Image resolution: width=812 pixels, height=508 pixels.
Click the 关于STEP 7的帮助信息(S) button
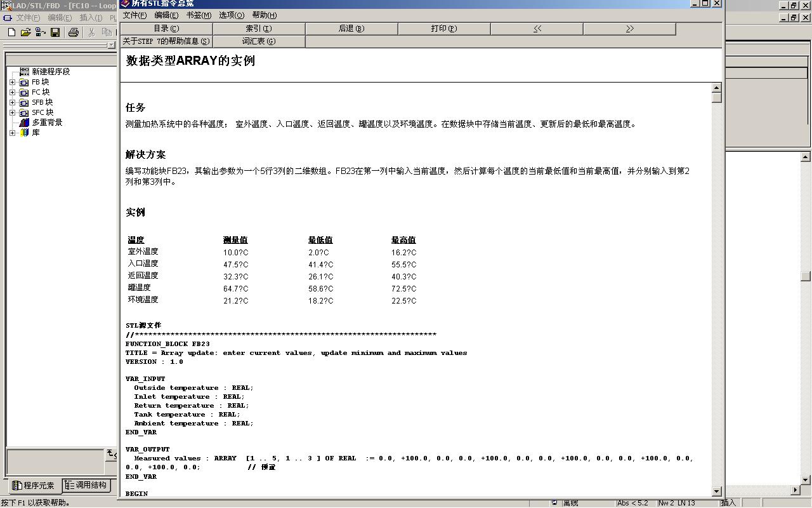coord(166,41)
